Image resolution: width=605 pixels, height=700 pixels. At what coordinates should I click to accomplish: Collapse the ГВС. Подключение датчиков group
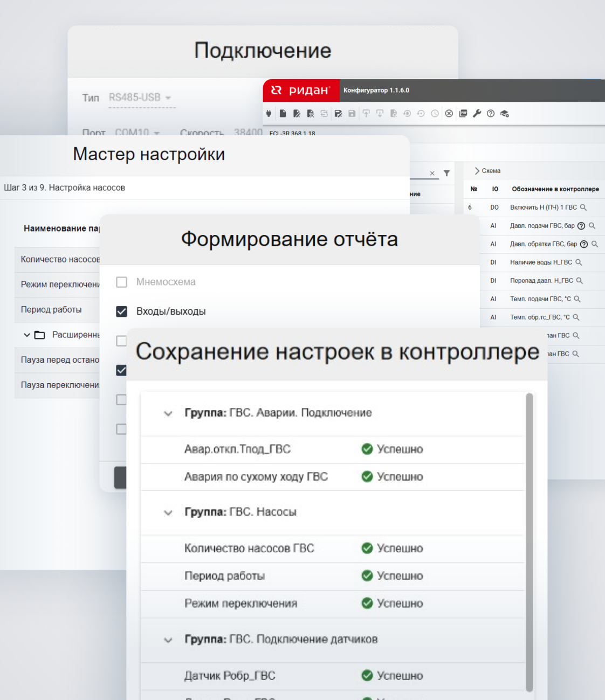pyautogui.click(x=168, y=640)
